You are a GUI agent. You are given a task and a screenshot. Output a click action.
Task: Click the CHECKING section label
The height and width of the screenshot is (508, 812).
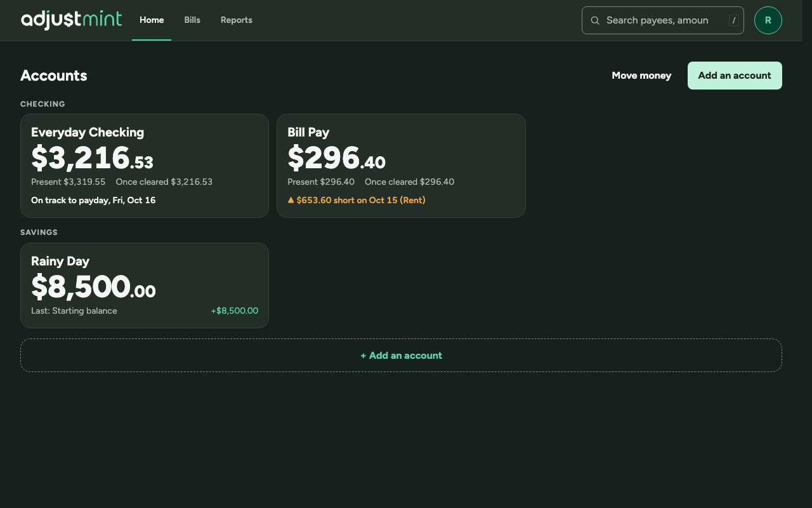[x=43, y=104]
